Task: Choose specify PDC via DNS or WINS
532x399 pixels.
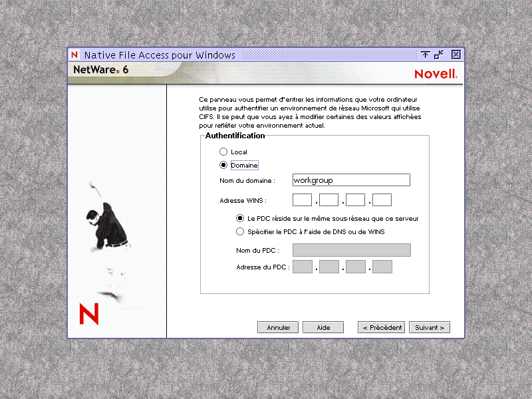Action: (240, 231)
